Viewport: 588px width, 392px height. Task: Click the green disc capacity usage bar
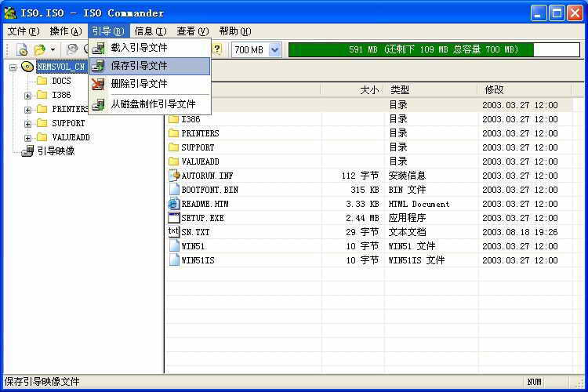coord(411,49)
